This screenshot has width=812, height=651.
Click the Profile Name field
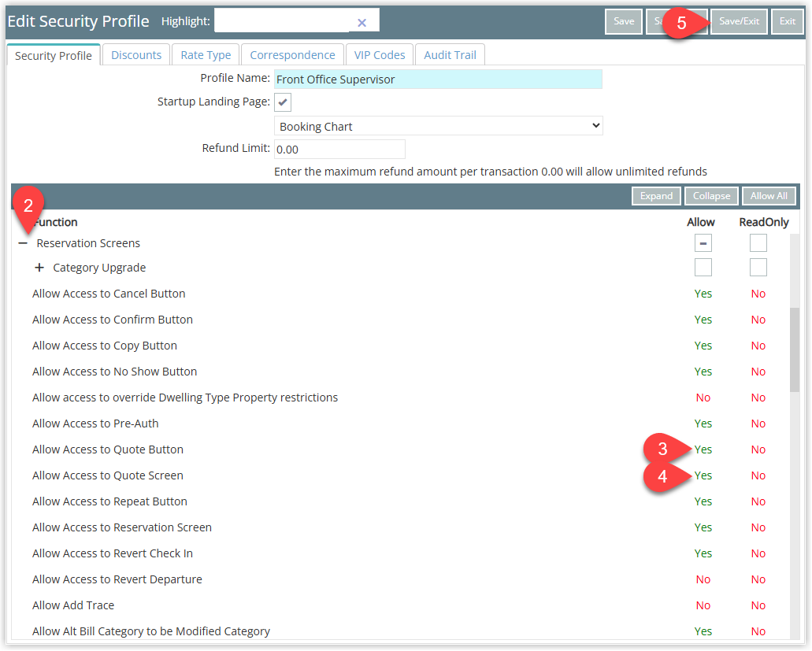tap(438, 80)
